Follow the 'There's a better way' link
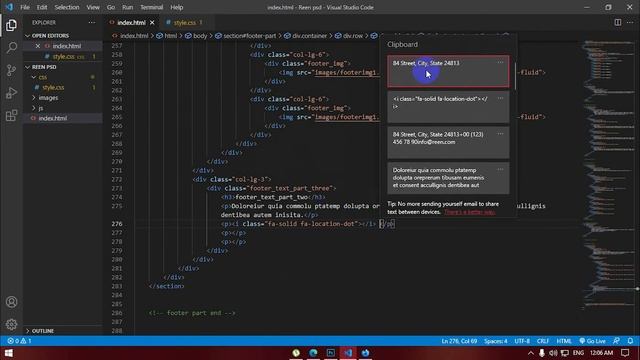The height and width of the screenshot is (360, 640). 470,212
